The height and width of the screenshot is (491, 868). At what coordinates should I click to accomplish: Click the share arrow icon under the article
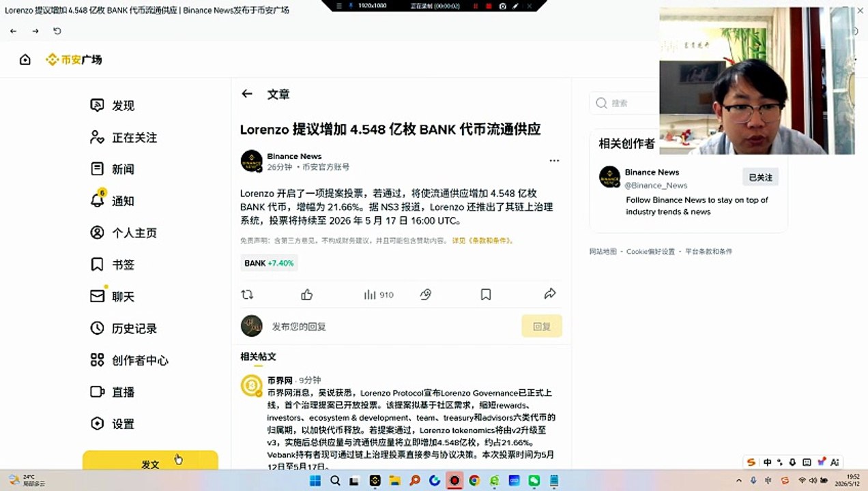click(550, 294)
